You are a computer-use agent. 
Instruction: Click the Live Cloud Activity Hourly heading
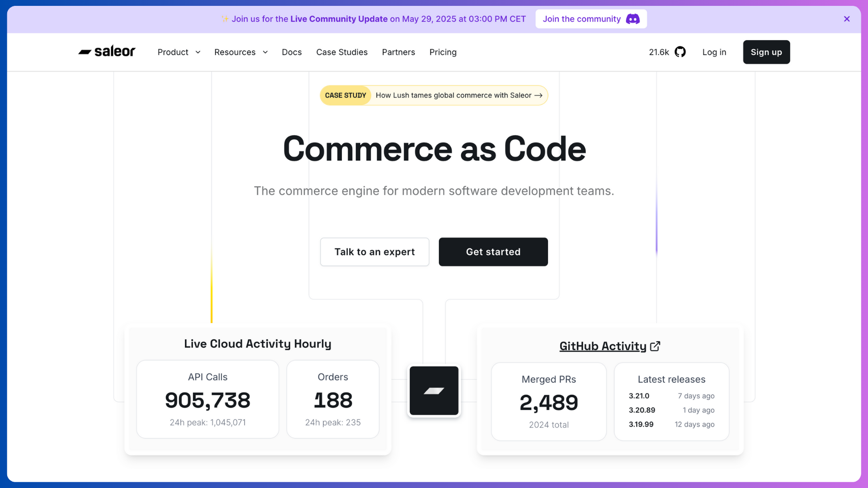(258, 344)
